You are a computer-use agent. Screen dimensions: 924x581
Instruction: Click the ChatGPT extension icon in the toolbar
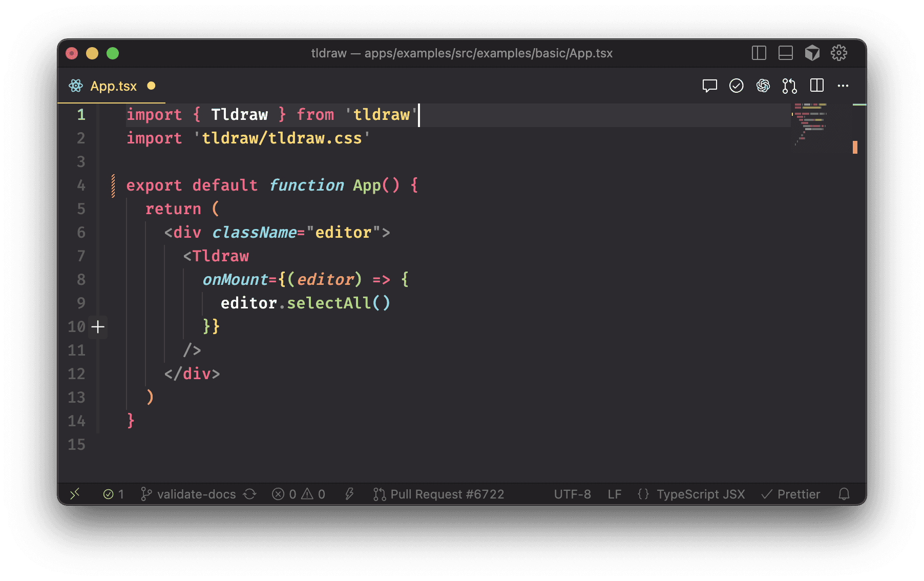click(764, 86)
